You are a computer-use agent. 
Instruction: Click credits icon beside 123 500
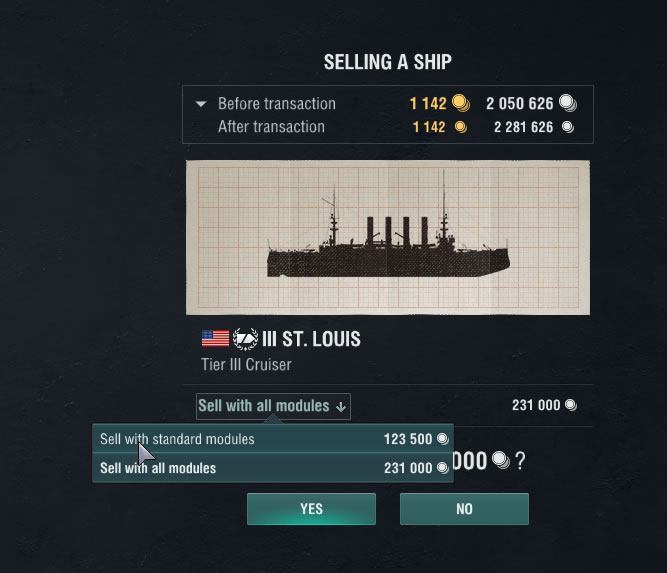[442, 439]
